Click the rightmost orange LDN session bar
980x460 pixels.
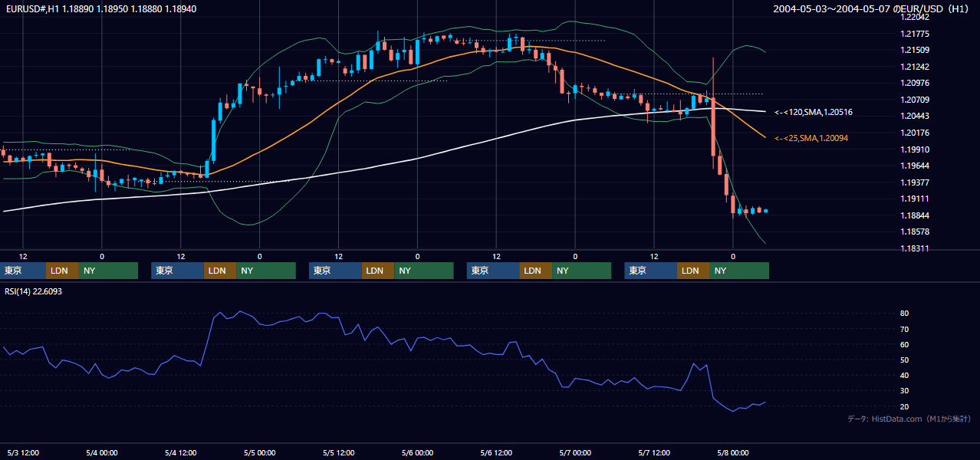(693, 271)
